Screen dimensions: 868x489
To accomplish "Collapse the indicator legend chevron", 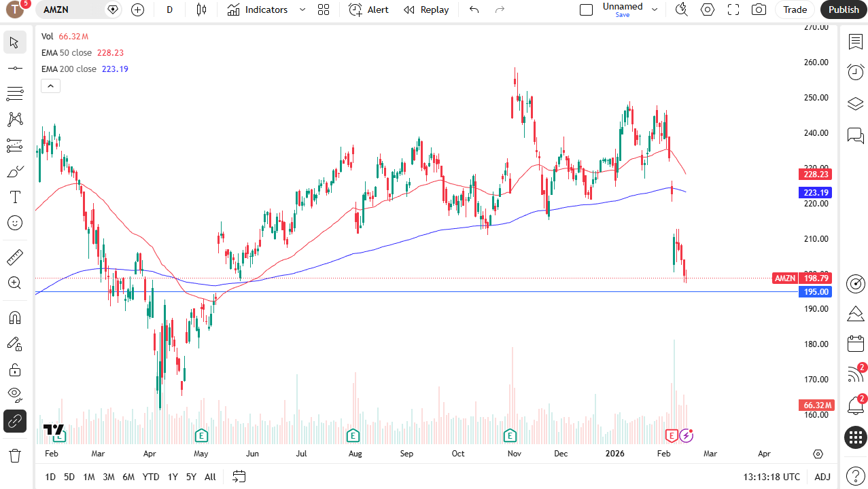I will (51, 86).
